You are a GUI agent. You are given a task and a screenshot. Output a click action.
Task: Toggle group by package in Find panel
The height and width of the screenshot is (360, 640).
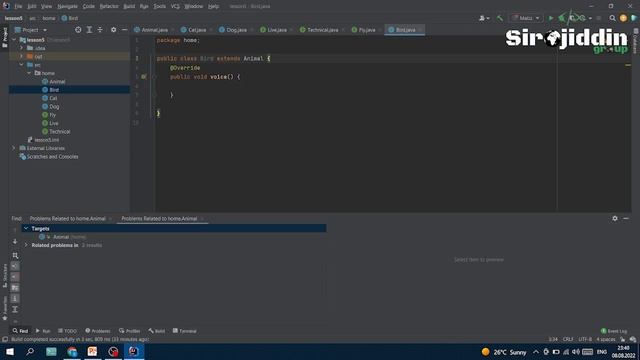(x=15, y=277)
